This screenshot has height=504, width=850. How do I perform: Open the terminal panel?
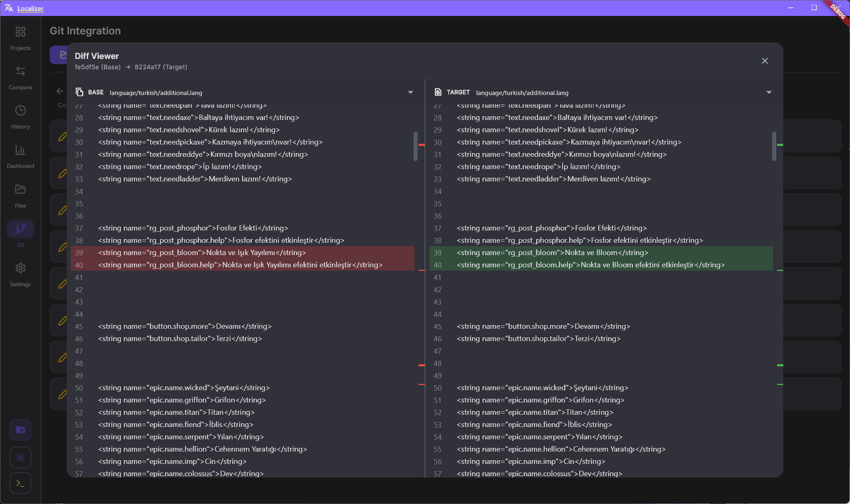(20, 483)
